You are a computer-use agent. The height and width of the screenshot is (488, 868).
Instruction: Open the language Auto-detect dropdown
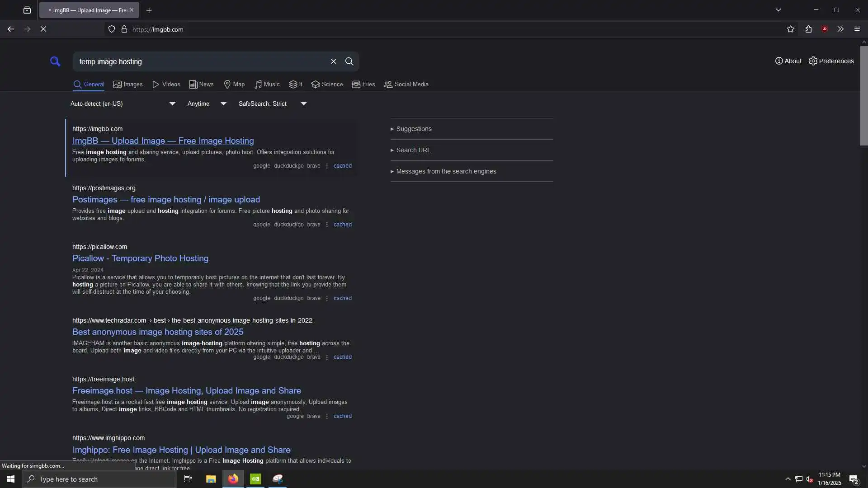click(123, 104)
